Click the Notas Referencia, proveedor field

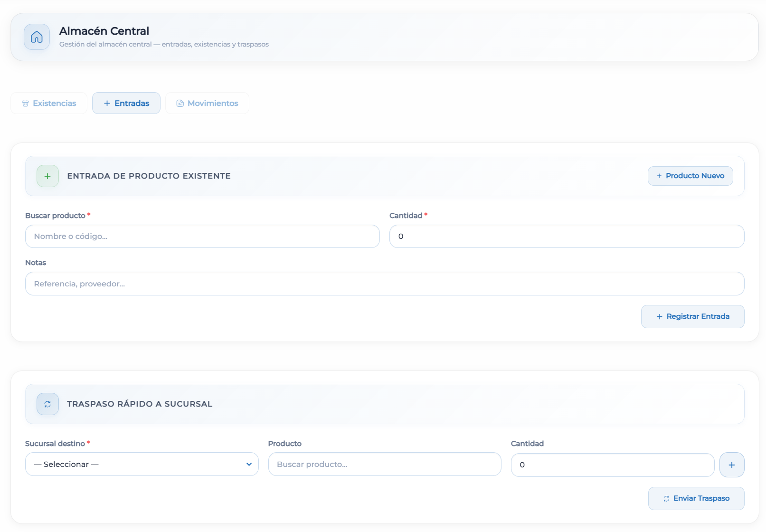384,284
